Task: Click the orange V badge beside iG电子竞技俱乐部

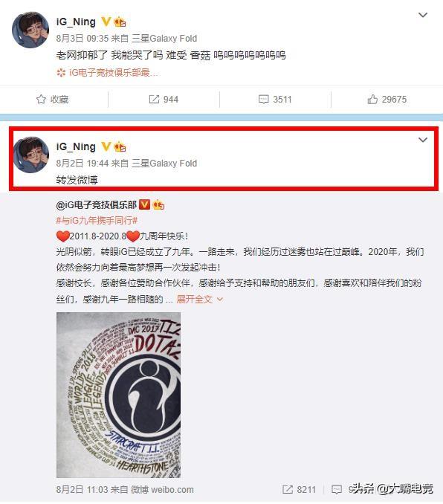Action: (145, 204)
